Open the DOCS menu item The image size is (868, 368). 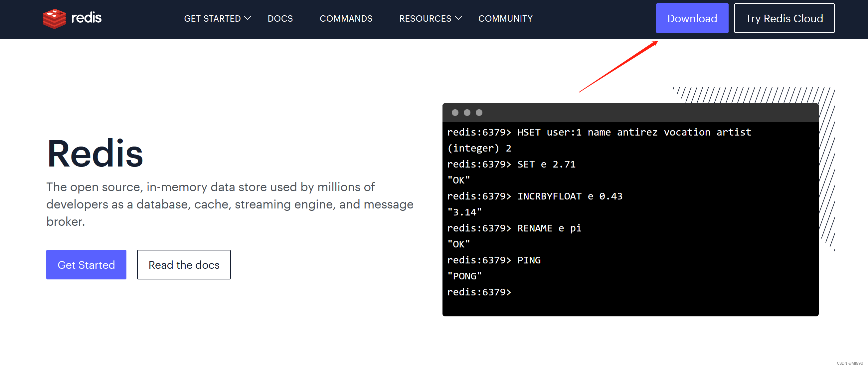click(x=280, y=19)
